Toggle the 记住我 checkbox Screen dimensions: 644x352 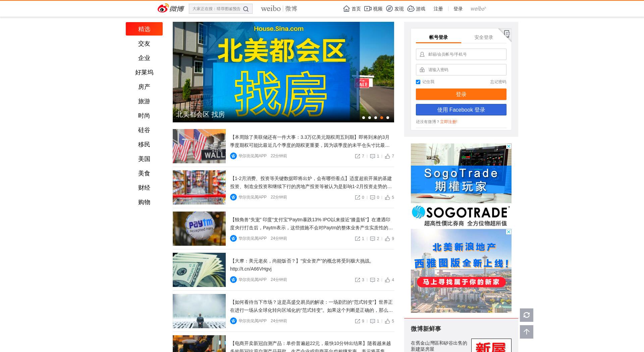[x=418, y=82]
